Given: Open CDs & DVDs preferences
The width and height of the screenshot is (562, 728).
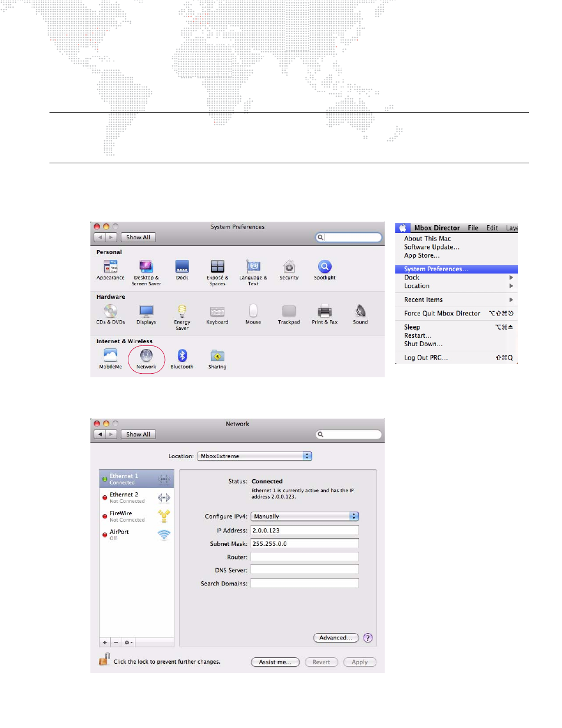Looking at the screenshot, I should (110, 314).
